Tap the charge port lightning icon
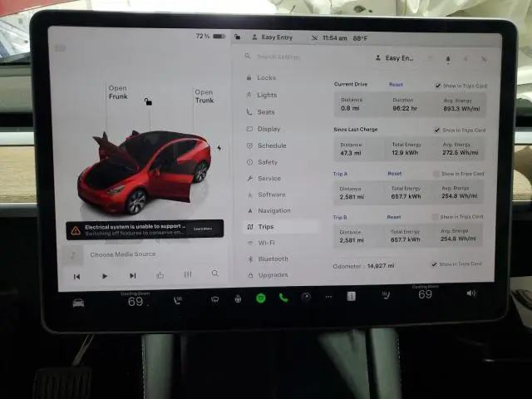Image resolution: width=532 pixels, height=399 pixels. tap(219, 148)
